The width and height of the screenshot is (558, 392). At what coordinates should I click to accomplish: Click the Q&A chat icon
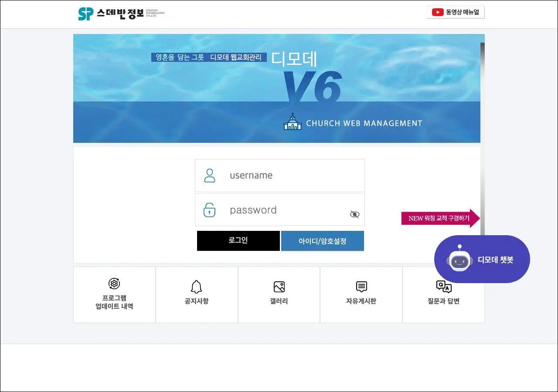point(443,287)
